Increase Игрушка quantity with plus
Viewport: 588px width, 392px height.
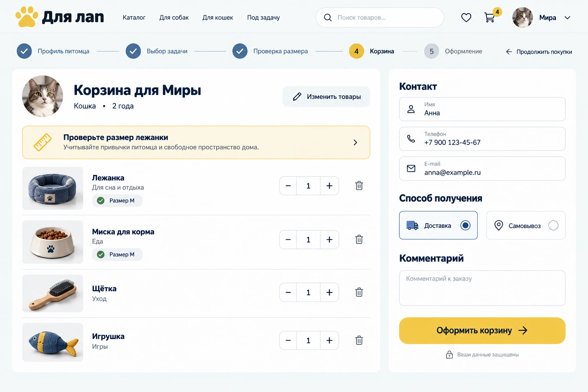point(329,340)
